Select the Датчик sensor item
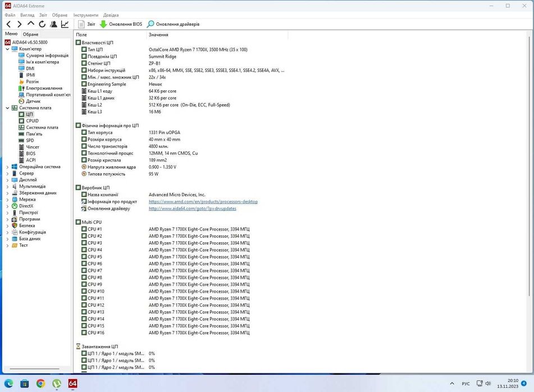Image resolution: width=534 pixels, height=392 pixels. [x=33, y=102]
